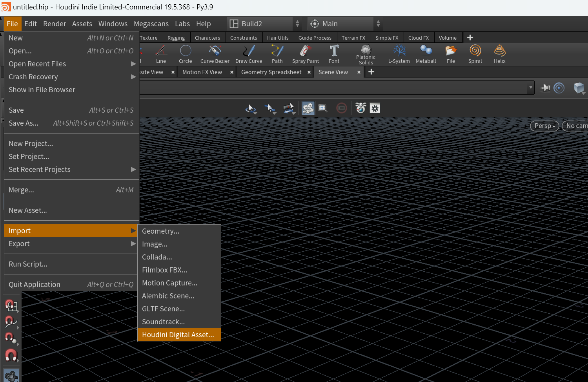Screen dimensions: 588x382
Task: Click the red stop/no-entry viewport icon
Action: click(342, 108)
